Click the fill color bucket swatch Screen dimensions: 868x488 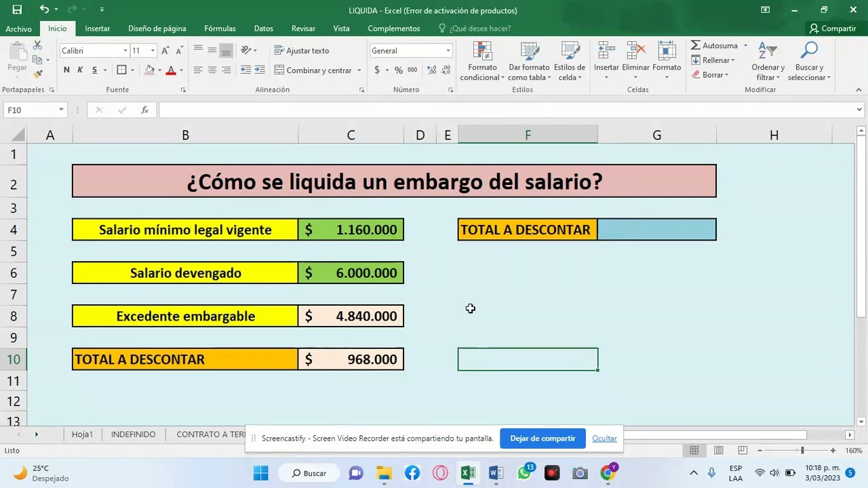click(x=149, y=70)
